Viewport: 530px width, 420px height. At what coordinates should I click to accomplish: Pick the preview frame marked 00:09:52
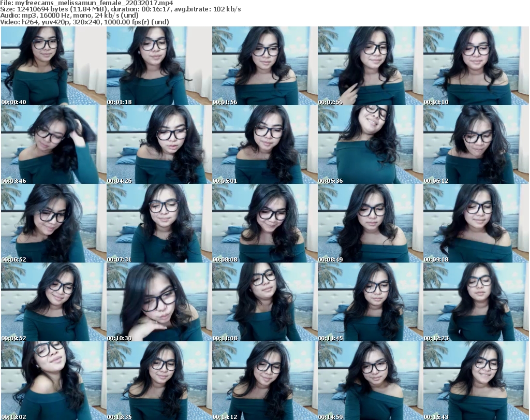(54, 302)
